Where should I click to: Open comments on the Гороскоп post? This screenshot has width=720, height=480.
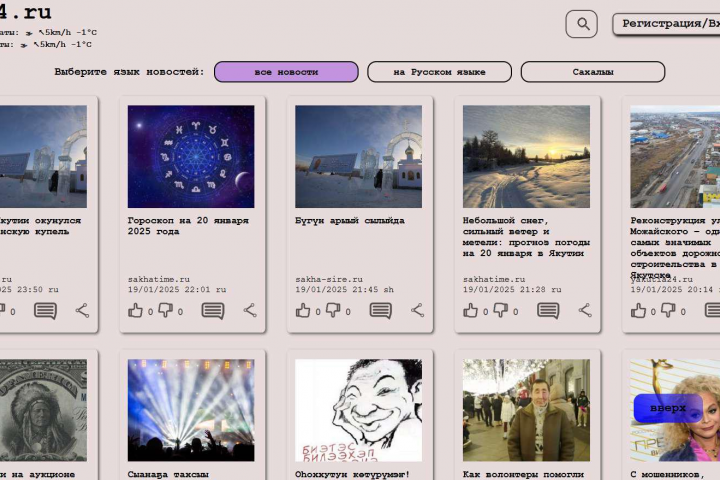tap(213, 311)
